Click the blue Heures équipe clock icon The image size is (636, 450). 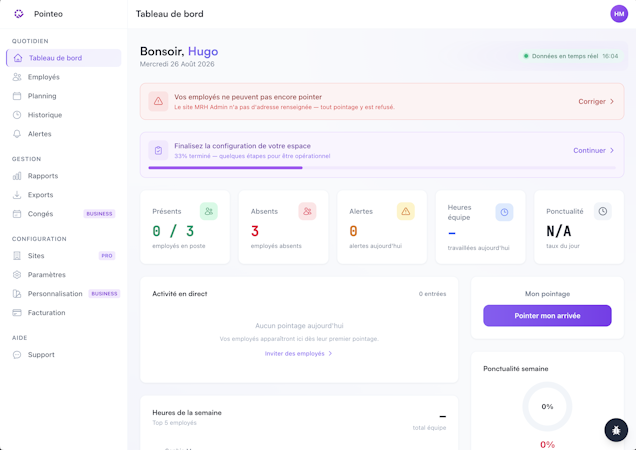504,212
